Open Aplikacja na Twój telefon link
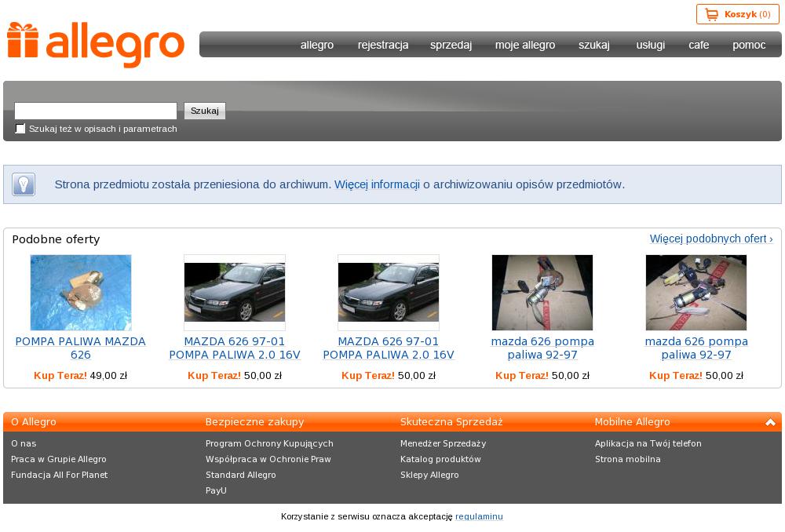This screenshot has width=785, height=532. pyautogui.click(x=648, y=443)
